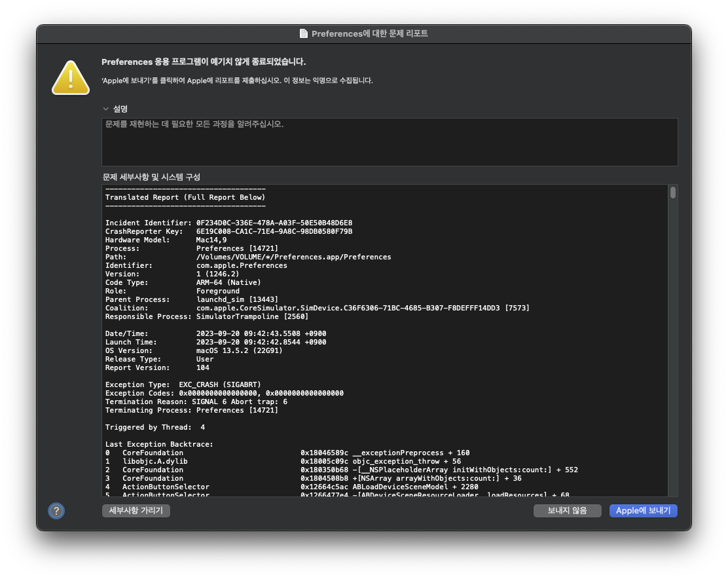Screen dimensions: 728x579
Task: Click the headline Preferences 응용 프로그램이 예기치 않게 종료되었습니다
Action: pos(204,62)
